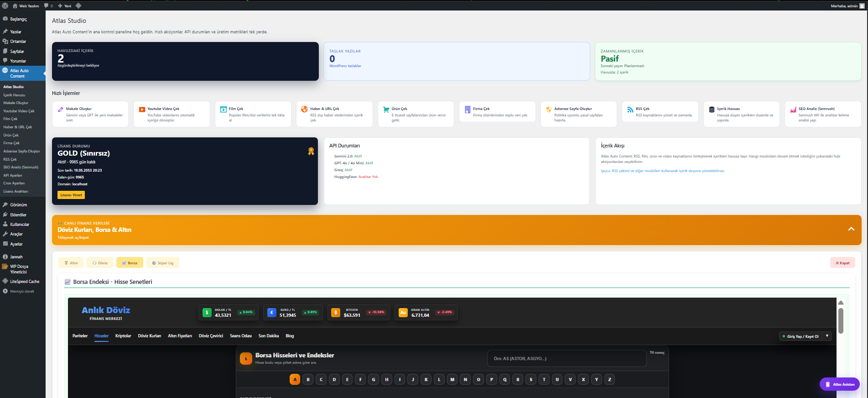868x398 pixels.
Task: Click the finance frame vertical scrollbar thumb
Action: point(841,320)
